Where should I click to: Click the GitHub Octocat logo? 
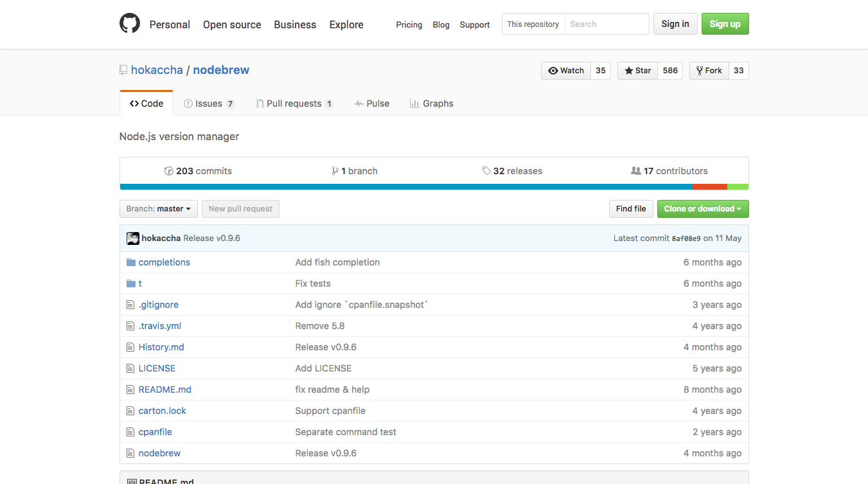130,24
